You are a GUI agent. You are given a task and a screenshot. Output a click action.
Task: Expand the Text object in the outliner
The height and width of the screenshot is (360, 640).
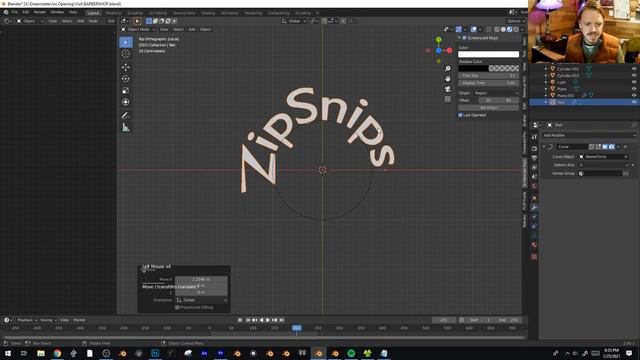(546, 102)
